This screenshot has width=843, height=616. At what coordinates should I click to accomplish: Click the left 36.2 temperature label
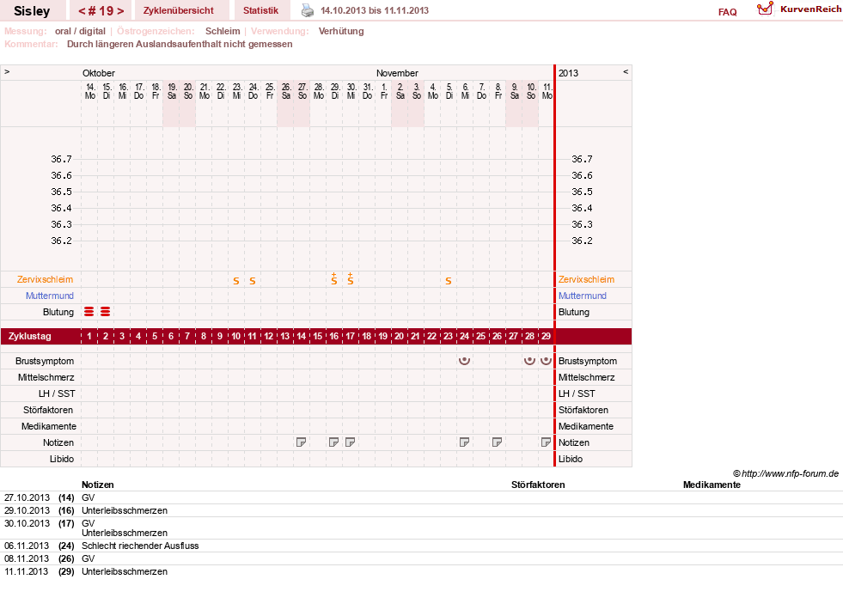click(61, 241)
